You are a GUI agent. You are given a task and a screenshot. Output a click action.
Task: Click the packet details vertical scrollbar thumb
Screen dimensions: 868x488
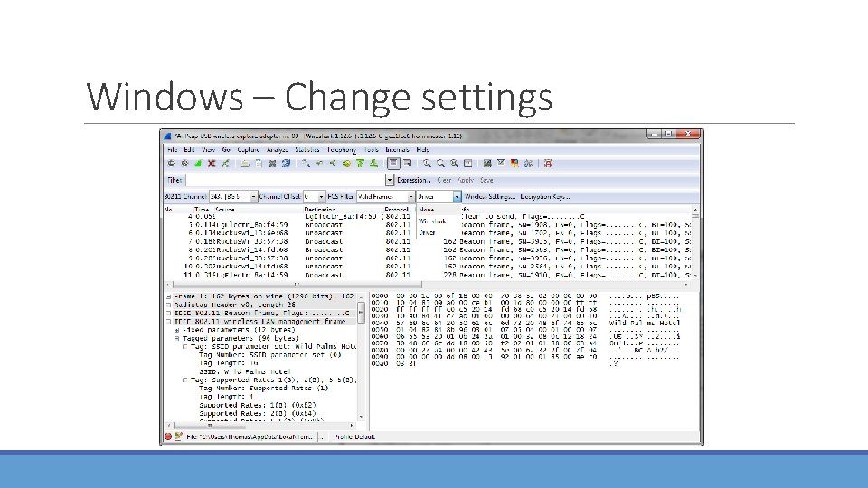coord(361,312)
